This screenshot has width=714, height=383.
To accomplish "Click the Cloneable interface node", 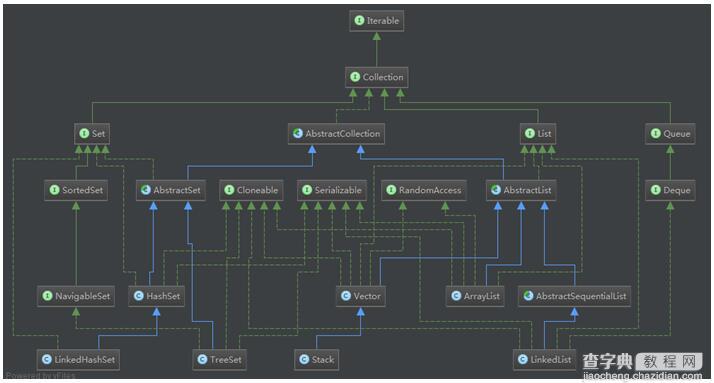I will point(251,190).
